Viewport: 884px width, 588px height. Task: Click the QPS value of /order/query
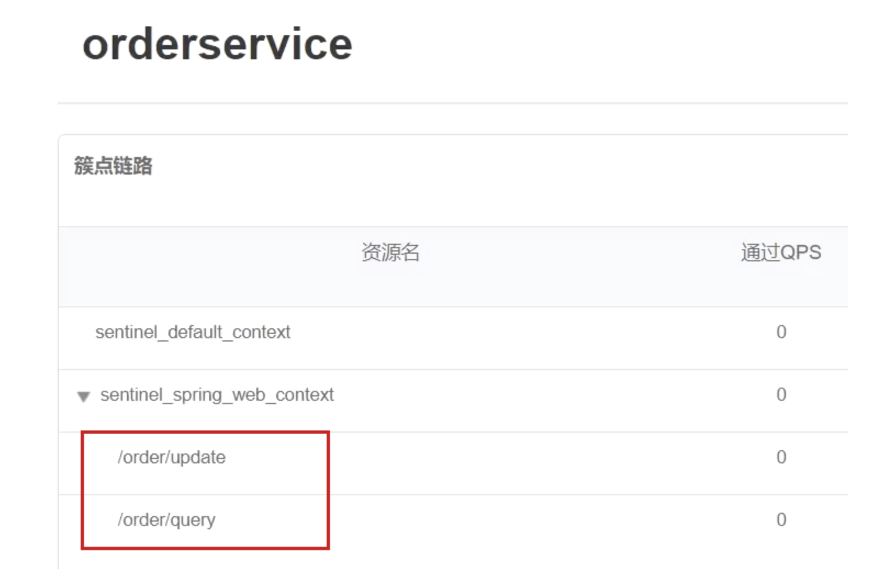pyautogui.click(x=781, y=520)
